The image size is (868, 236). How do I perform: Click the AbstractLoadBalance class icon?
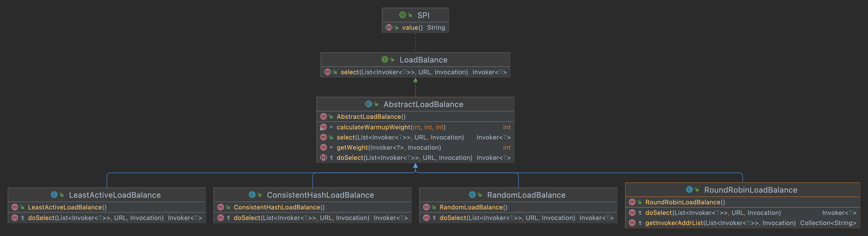[x=368, y=104]
